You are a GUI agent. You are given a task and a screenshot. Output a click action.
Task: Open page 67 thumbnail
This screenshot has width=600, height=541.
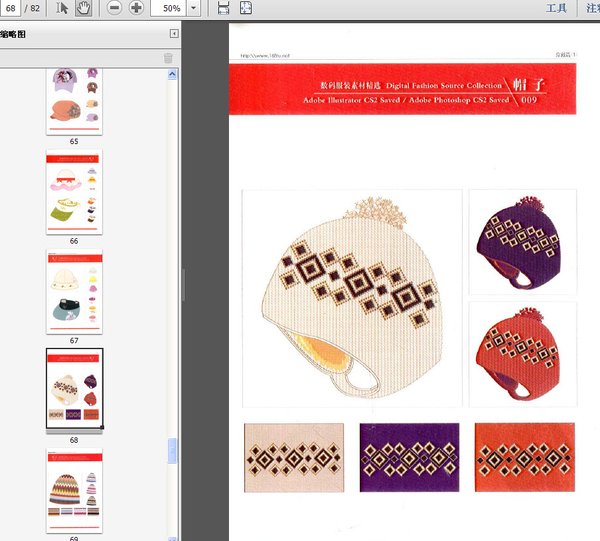74,292
